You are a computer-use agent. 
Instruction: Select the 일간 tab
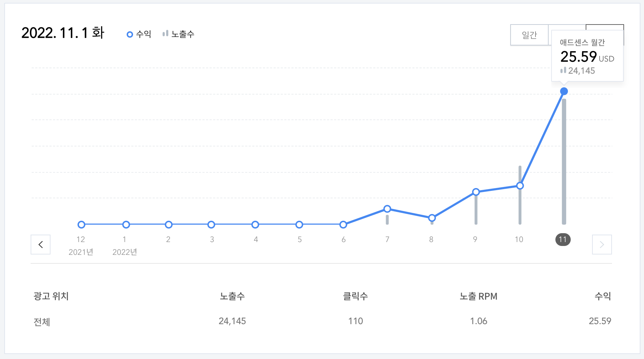click(529, 34)
